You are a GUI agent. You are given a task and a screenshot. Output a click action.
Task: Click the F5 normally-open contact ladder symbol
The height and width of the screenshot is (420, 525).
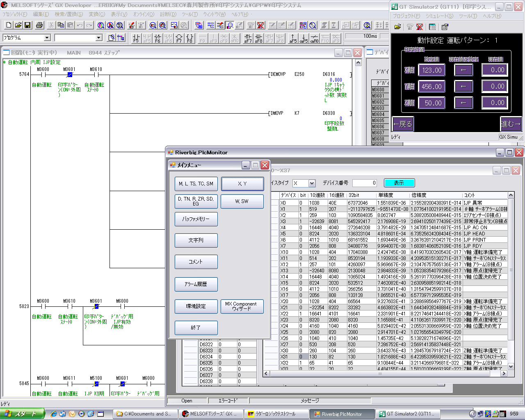point(136,38)
